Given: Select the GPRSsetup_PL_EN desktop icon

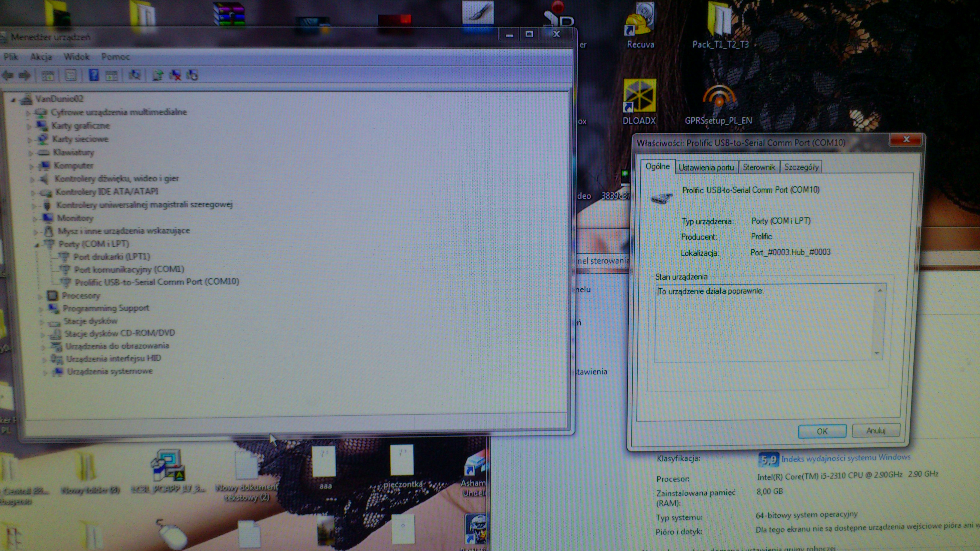Looking at the screenshot, I should coord(718,104).
